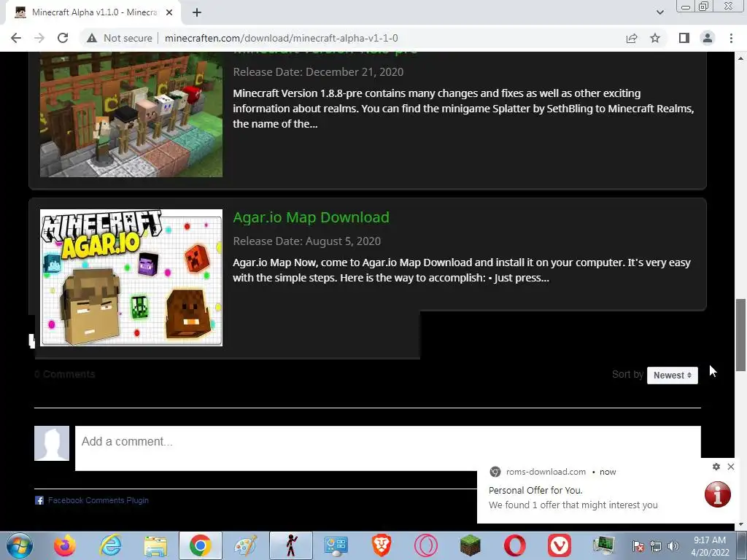Click the Add a comment field
This screenshot has height=560, width=747.
pos(388,448)
